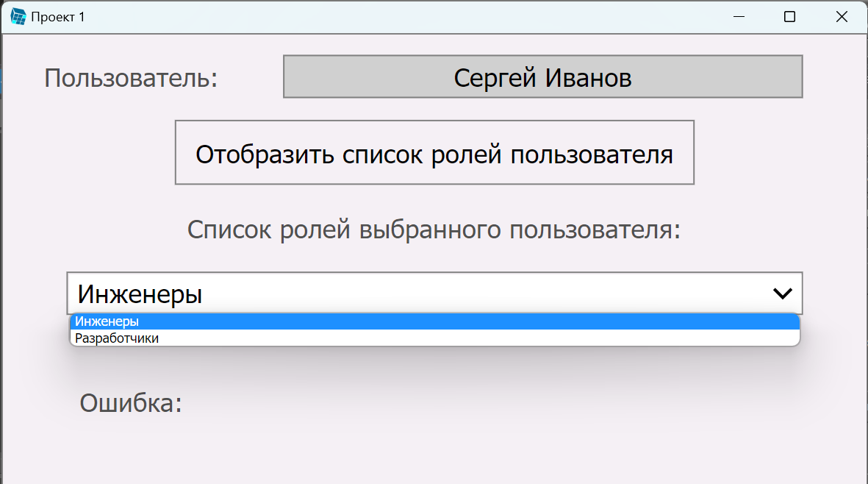
Task: Click the title bar of "Проект 1"
Action: point(367,15)
